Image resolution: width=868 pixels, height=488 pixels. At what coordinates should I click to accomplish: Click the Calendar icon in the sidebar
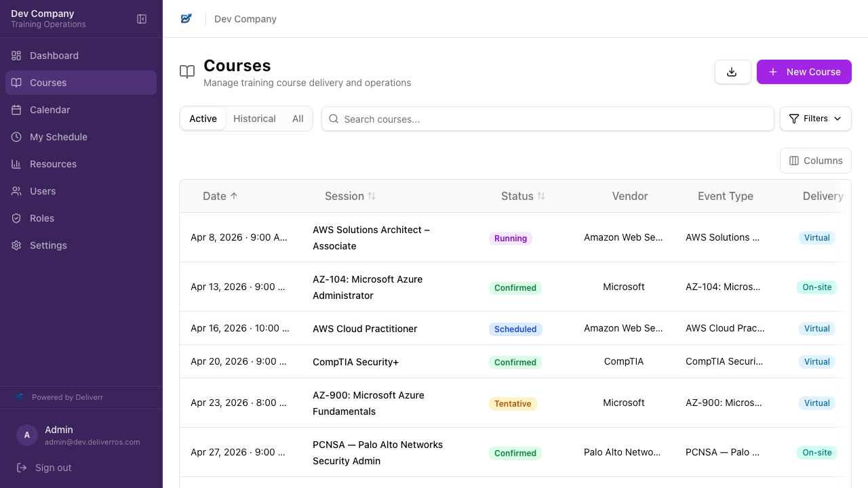tap(16, 110)
